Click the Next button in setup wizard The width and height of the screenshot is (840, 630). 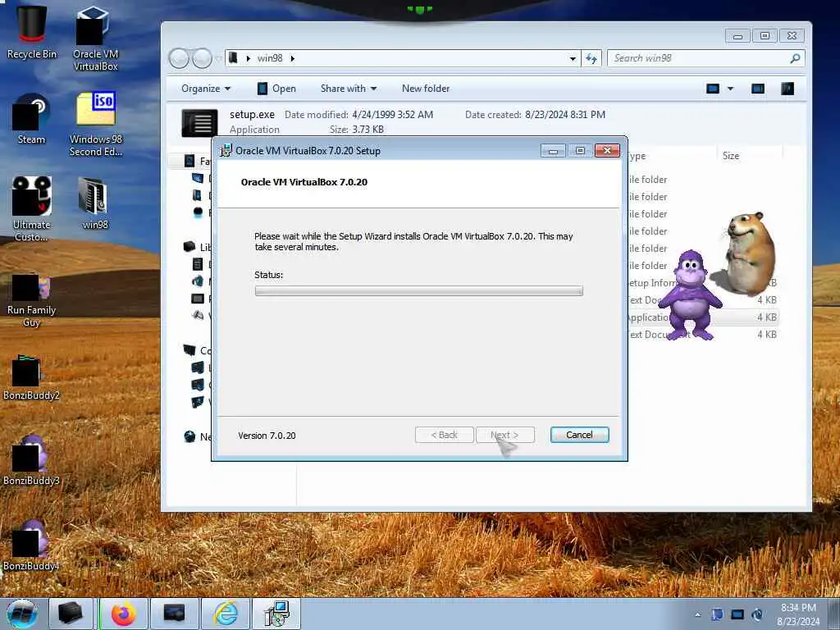(504, 435)
